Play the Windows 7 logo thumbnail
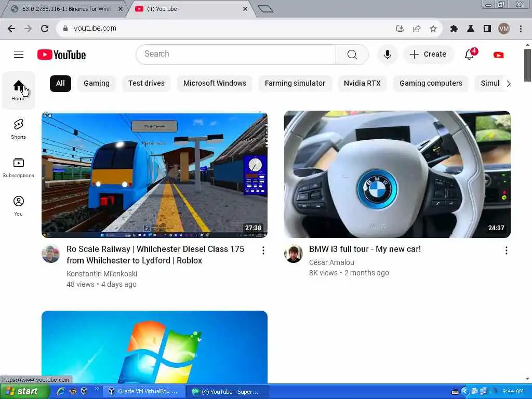Image resolution: width=532 pixels, height=399 pixels. (154, 347)
